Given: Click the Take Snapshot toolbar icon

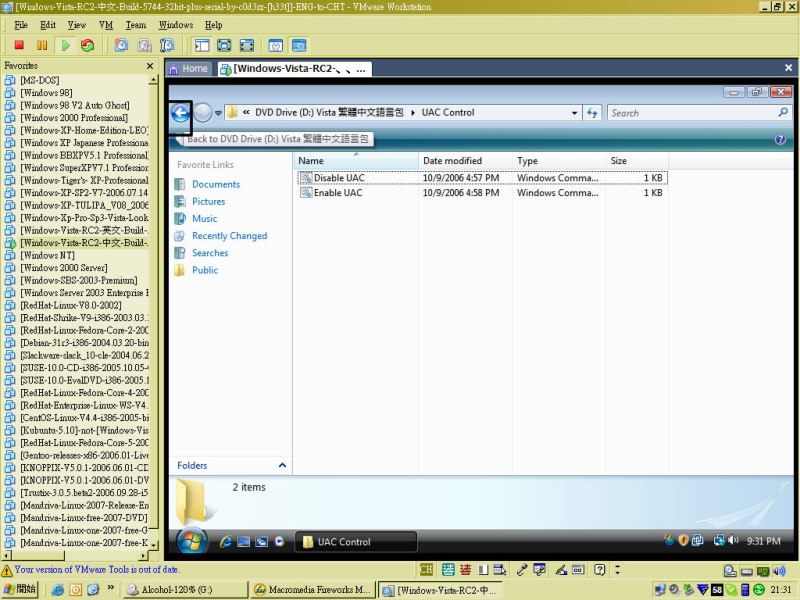Looking at the screenshot, I should tap(121, 45).
